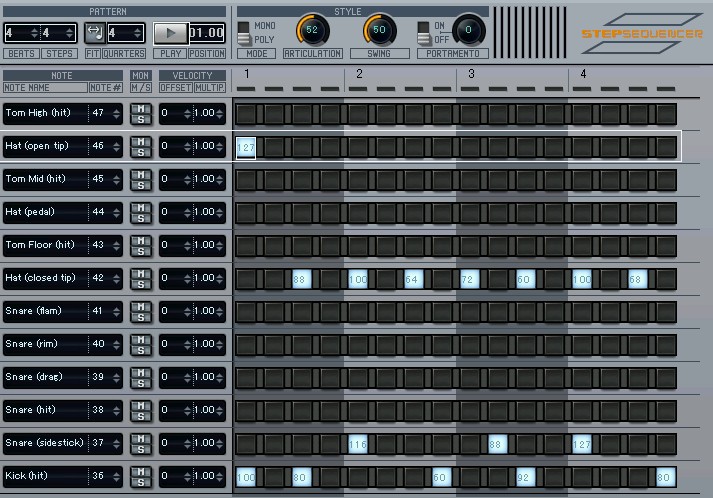Toggle the M/S monitor button for Hat (open tip)

pos(141,147)
